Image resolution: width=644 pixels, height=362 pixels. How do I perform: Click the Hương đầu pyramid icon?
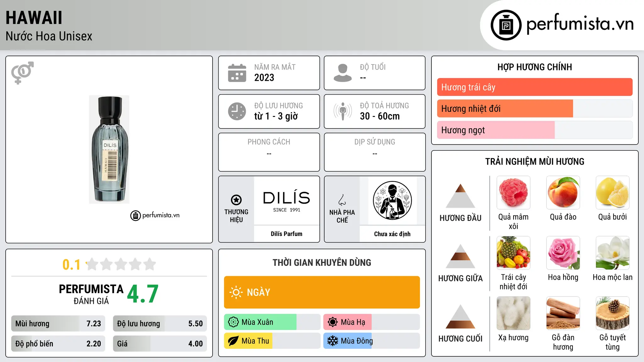(x=460, y=196)
